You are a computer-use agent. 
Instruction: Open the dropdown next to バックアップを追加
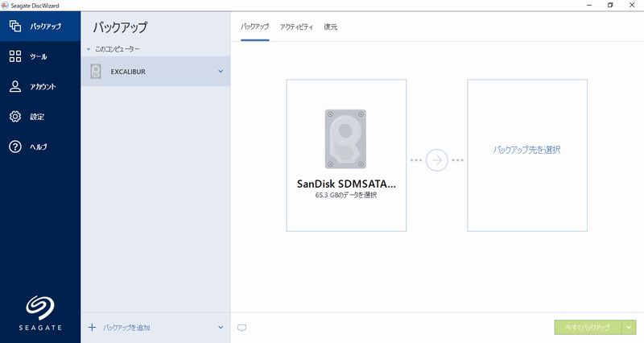[x=221, y=328]
